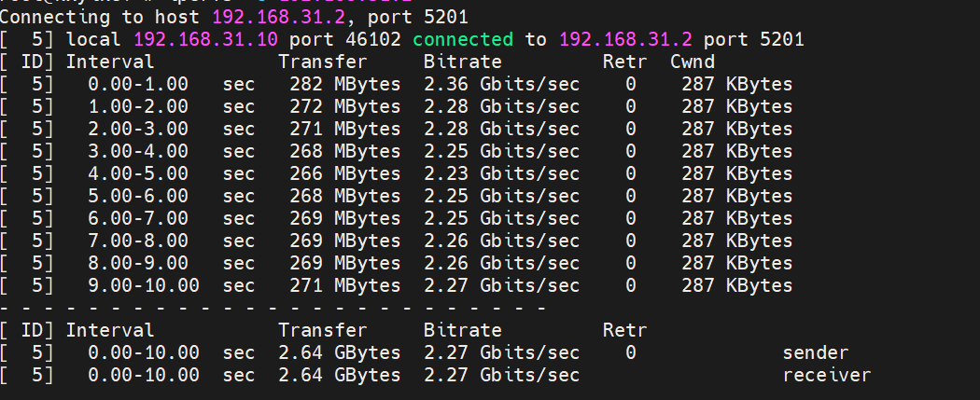The height and width of the screenshot is (400, 980).
Task: Click the interval '9.00-10.00'
Action: (144, 286)
